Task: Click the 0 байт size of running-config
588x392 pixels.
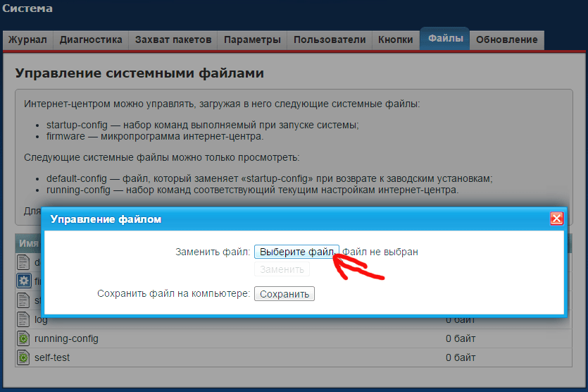Action: coord(461,338)
